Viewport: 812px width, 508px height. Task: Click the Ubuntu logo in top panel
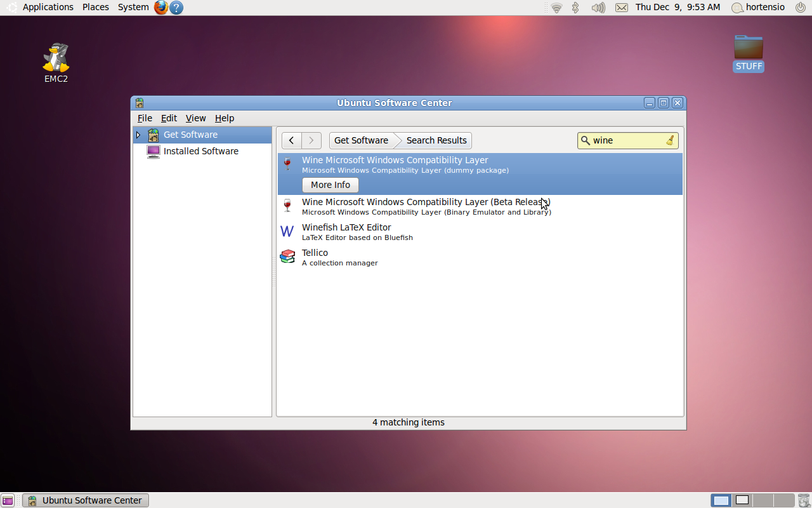[x=12, y=8]
